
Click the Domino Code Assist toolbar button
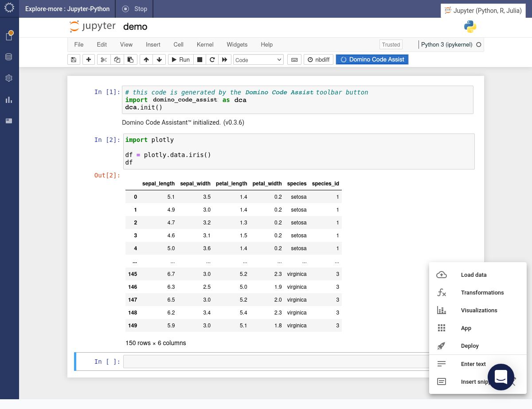click(372, 59)
